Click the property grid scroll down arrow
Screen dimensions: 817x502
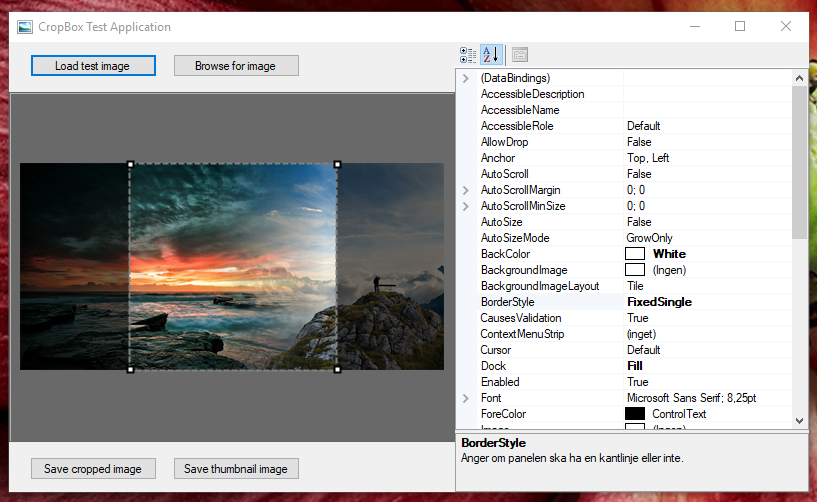tap(799, 421)
